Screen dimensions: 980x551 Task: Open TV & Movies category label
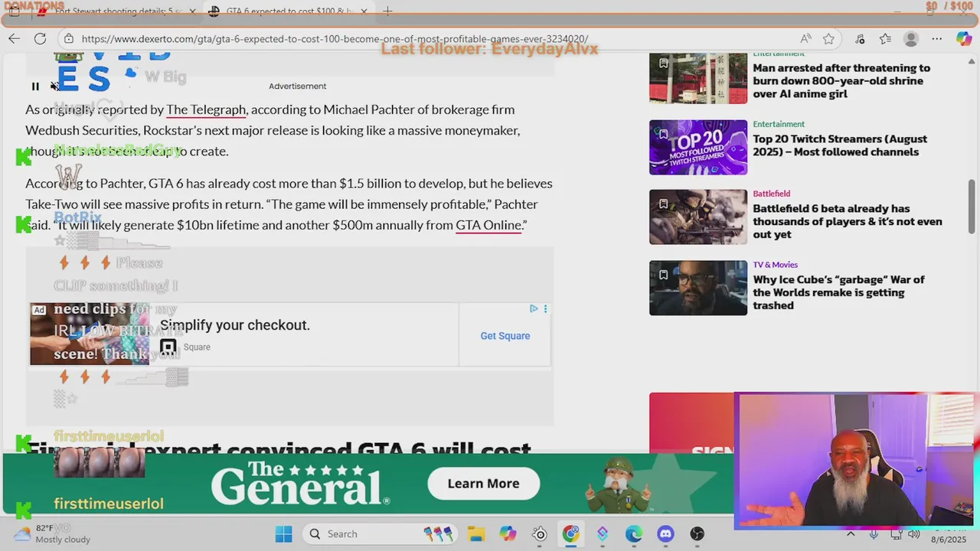775,265
